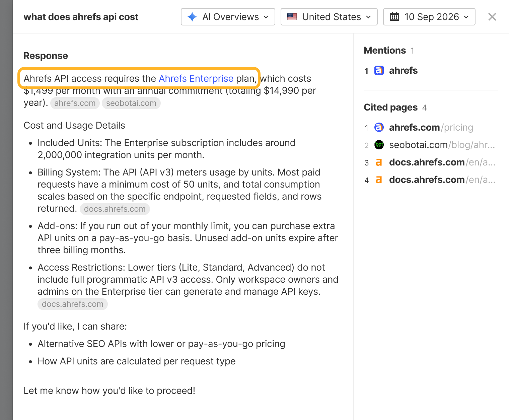The width and height of the screenshot is (509, 420).
Task: Click the seobotai.com favicon
Action: pos(379,145)
